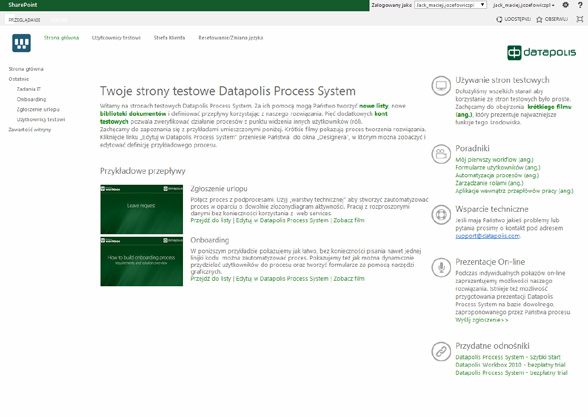The image size is (588, 417).
Task: Click Edytuj w Datapolis under Zgłoszenie urlopu
Action: (x=282, y=220)
